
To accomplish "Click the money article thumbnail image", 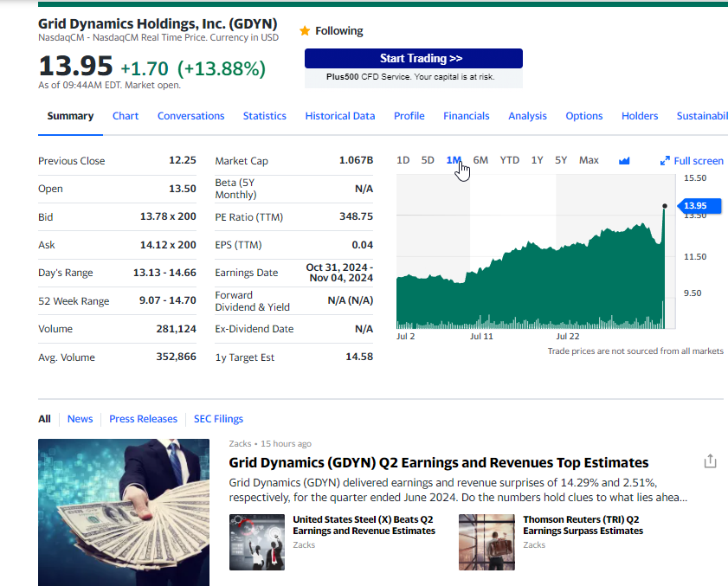I will click(124, 512).
